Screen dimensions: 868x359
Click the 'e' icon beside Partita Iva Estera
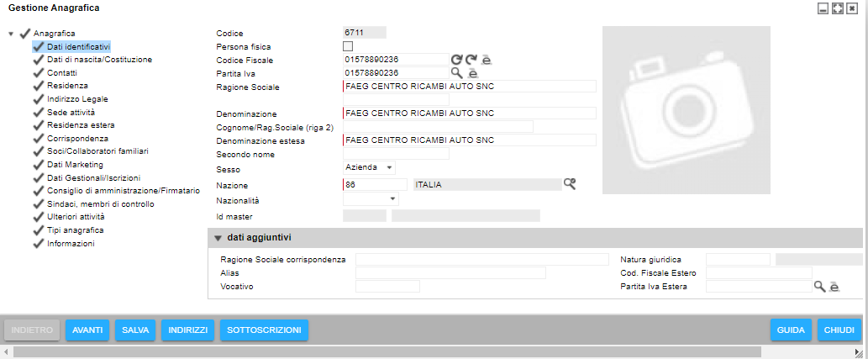coord(834,288)
